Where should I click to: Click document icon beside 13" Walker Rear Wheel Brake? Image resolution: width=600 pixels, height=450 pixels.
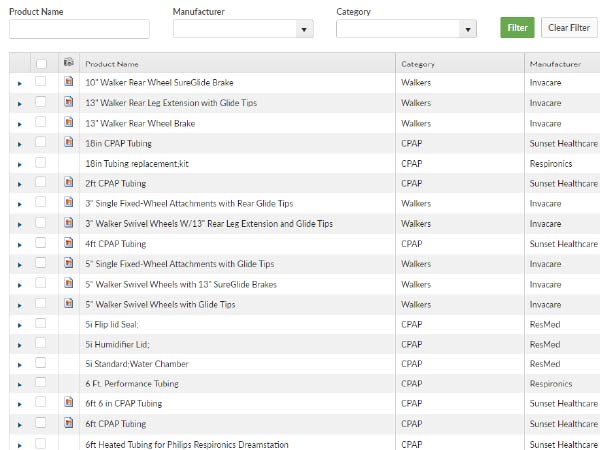click(x=68, y=122)
